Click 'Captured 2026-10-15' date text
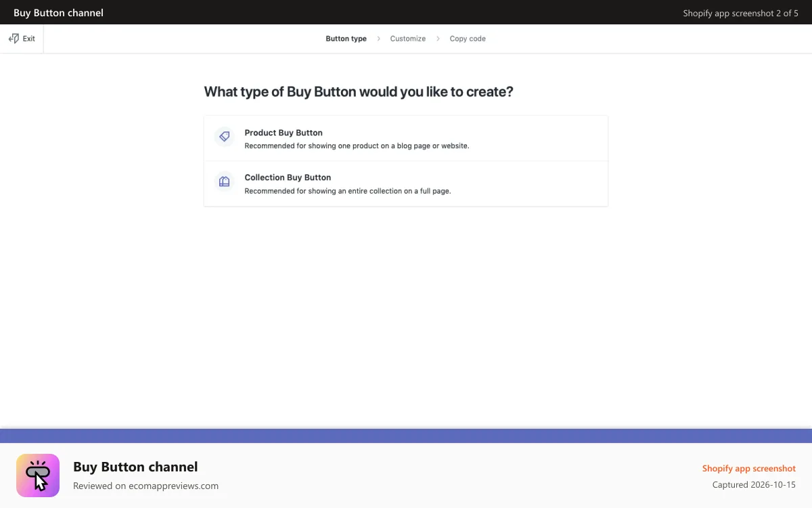The image size is (812, 508). [754, 485]
